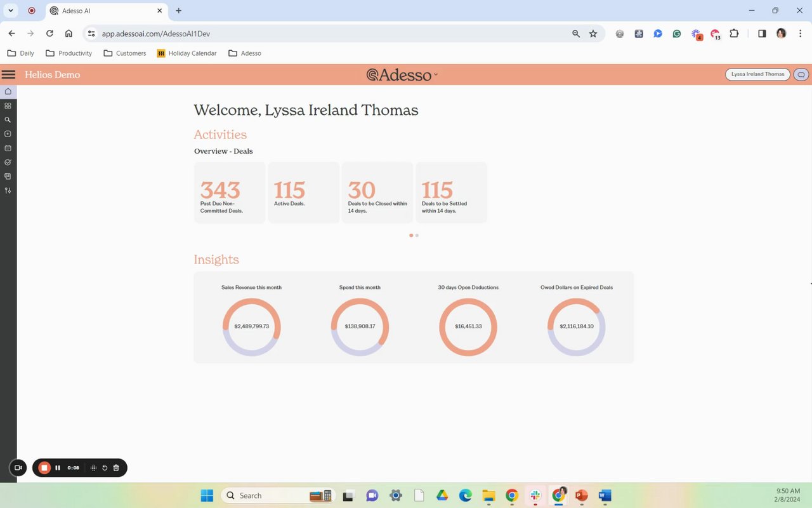Open the settings sliders icon in sidebar
The image size is (812, 508).
click(8, 190)
